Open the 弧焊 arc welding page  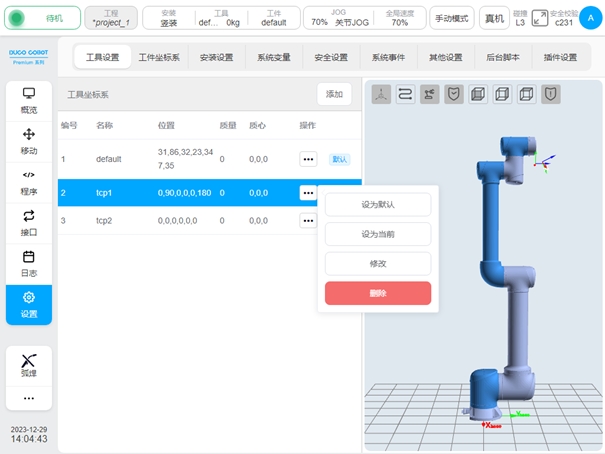(29, 365)
